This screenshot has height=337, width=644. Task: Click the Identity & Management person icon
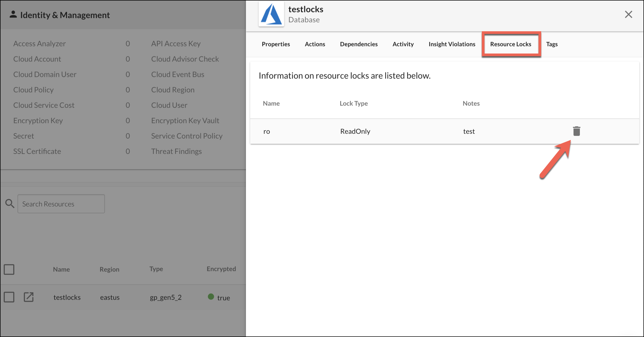pos(13,15)
